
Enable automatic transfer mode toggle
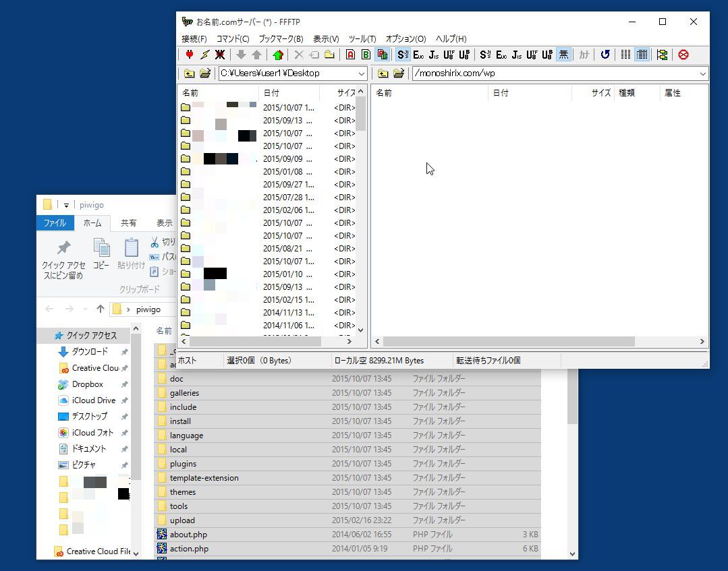pyautogui.click(x=382, y=55)
